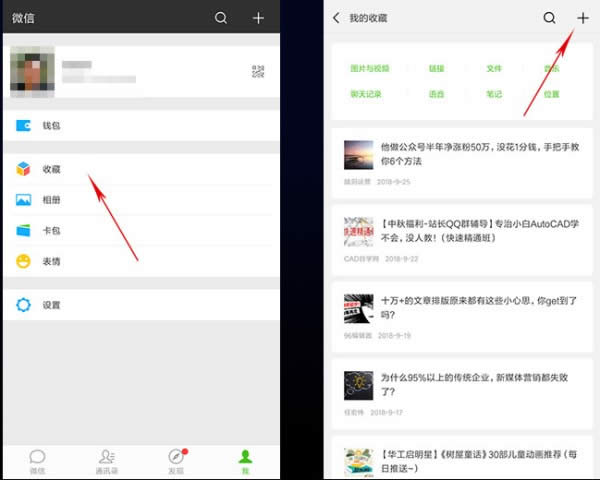This screenshot has height=480, width=600.
Task: Switch to the 发现 discover bottom tab
Action: [x=176, y=461]
